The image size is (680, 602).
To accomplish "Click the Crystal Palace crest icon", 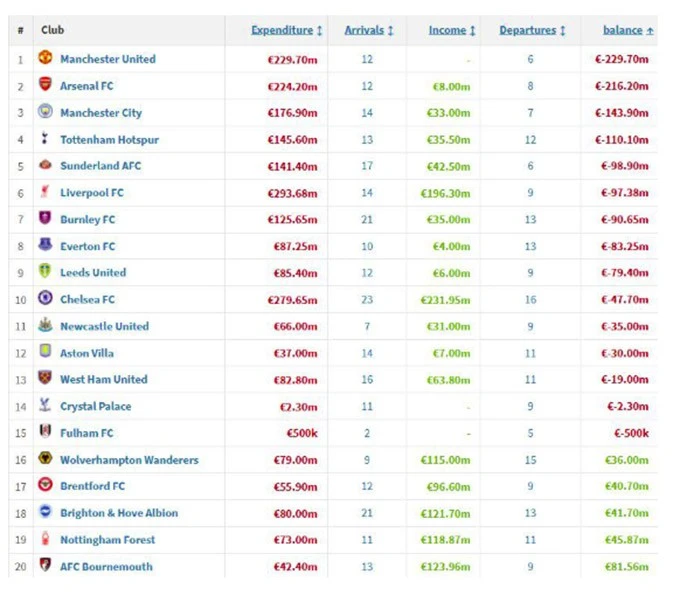I will (x=45, y=405).
